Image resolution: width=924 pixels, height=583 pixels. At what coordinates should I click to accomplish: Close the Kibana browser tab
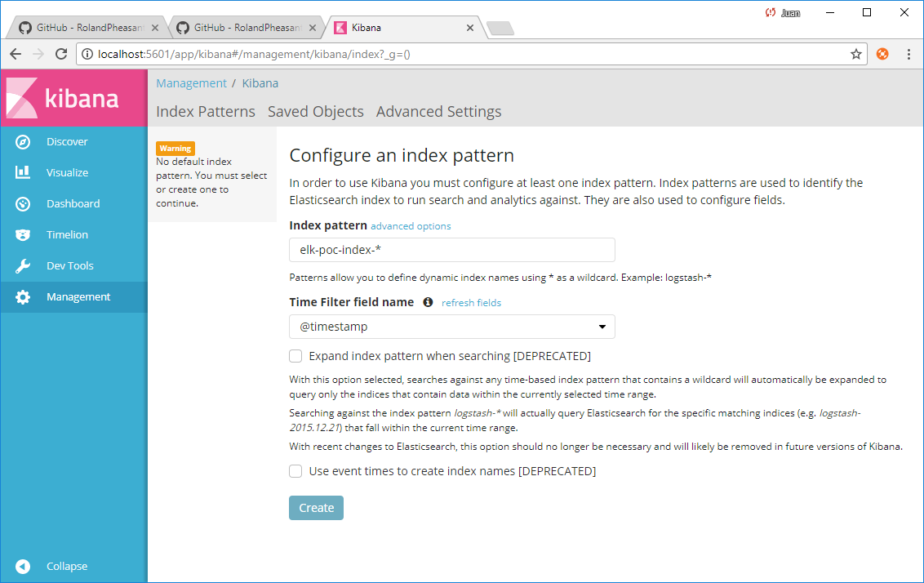469,28
